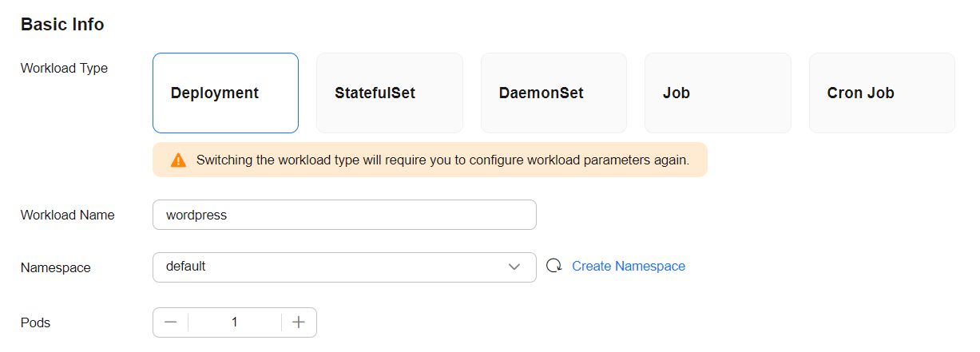Switch workload type to DaemonSet

tap(553, 93)
